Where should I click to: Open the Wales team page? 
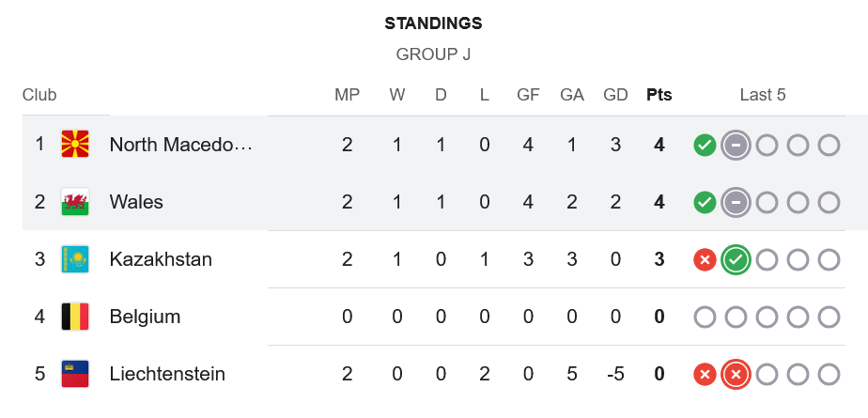[136, 202]
